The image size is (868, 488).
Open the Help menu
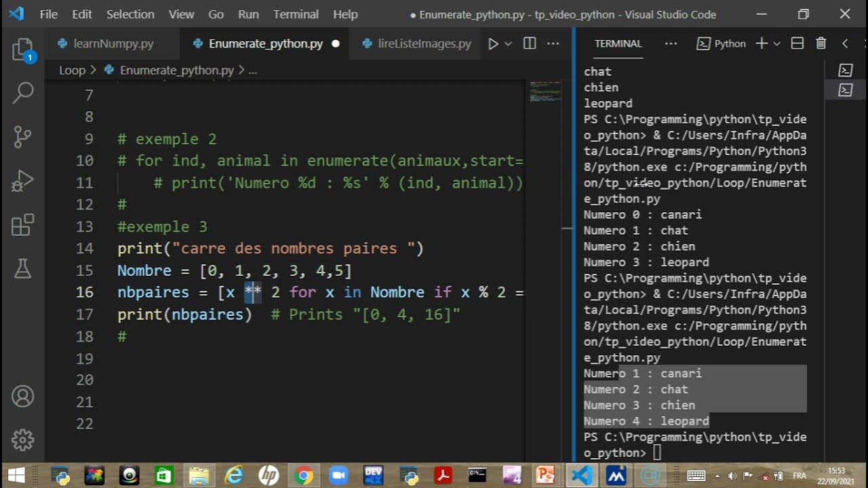(x=345, y=14)
